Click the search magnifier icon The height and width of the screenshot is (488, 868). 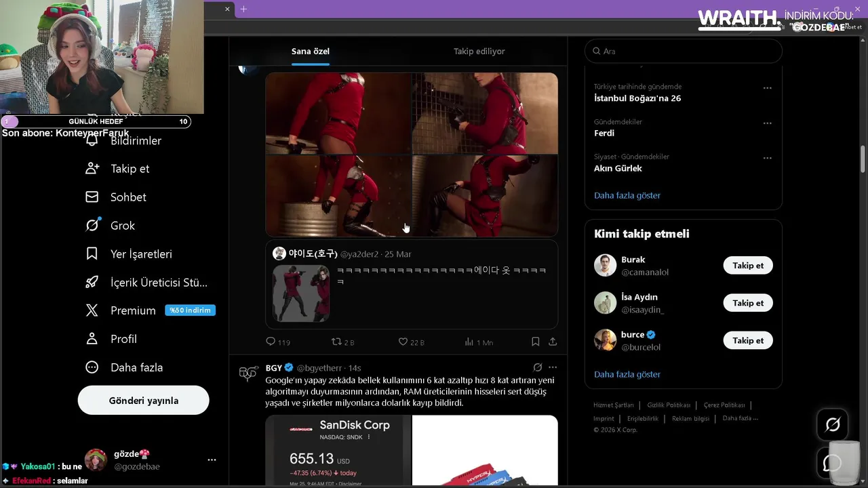click(x=597, y=51)
